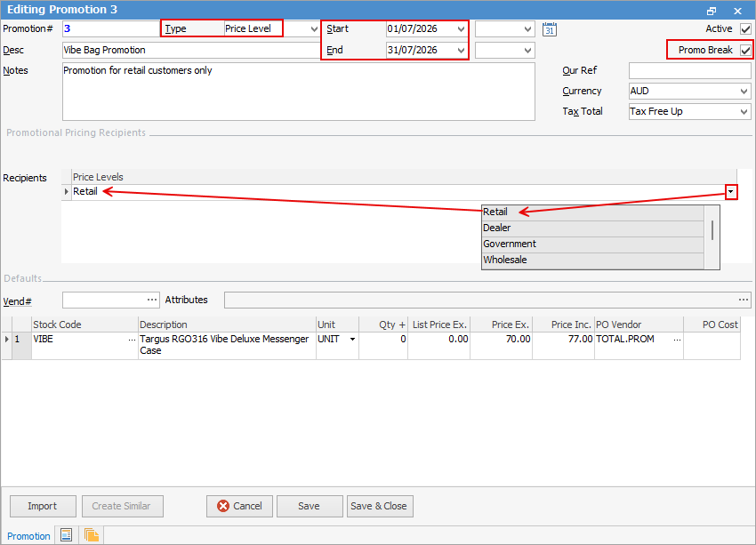Click into the Notes text area
Screen dimensions: 756x545
[299, 92]
